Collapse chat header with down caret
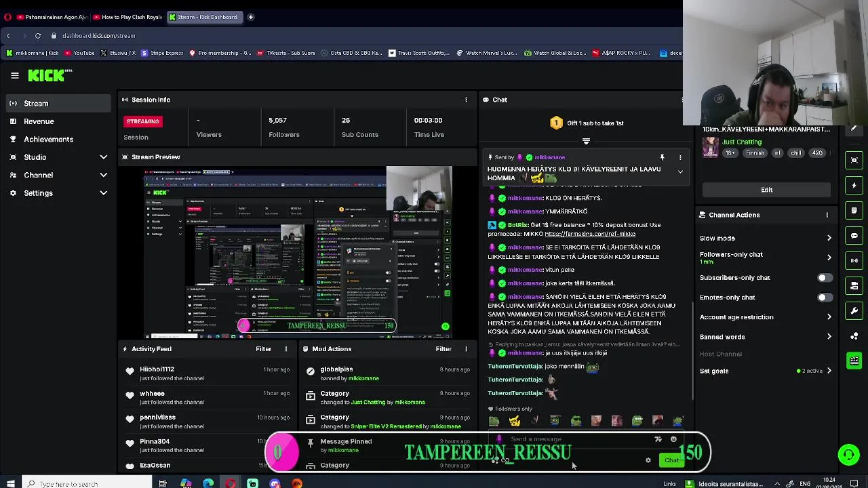Image resolution: width=868 pixels, height=488 pixels. [586, 142]
